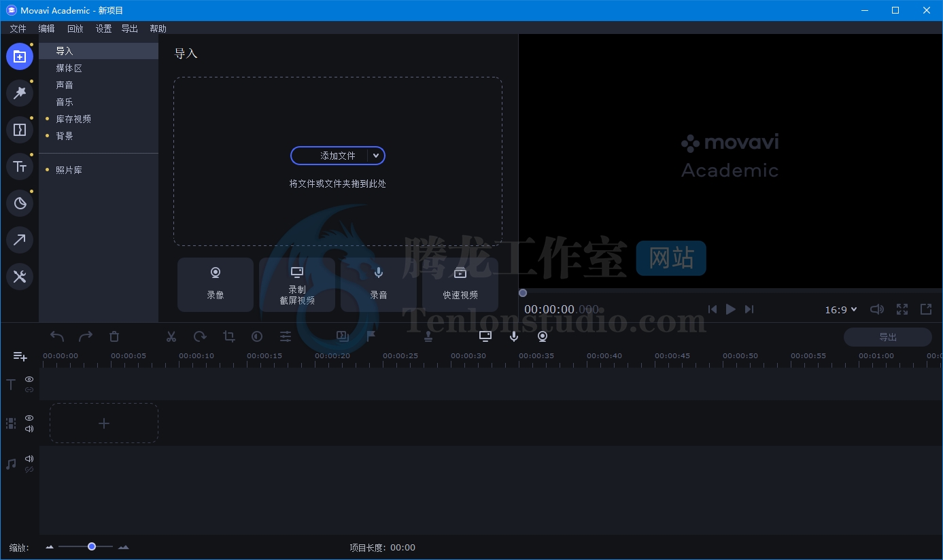Click the preview seek bar handle
The height and width of the screenshot is (560, 943).
(x=522, y=293)
